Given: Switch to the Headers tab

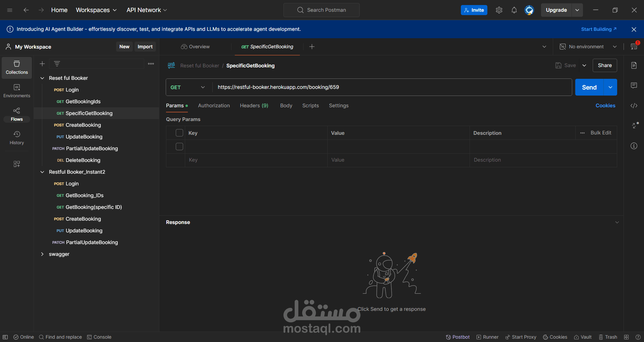Looking at the screenshot, I should click(254, 105).
